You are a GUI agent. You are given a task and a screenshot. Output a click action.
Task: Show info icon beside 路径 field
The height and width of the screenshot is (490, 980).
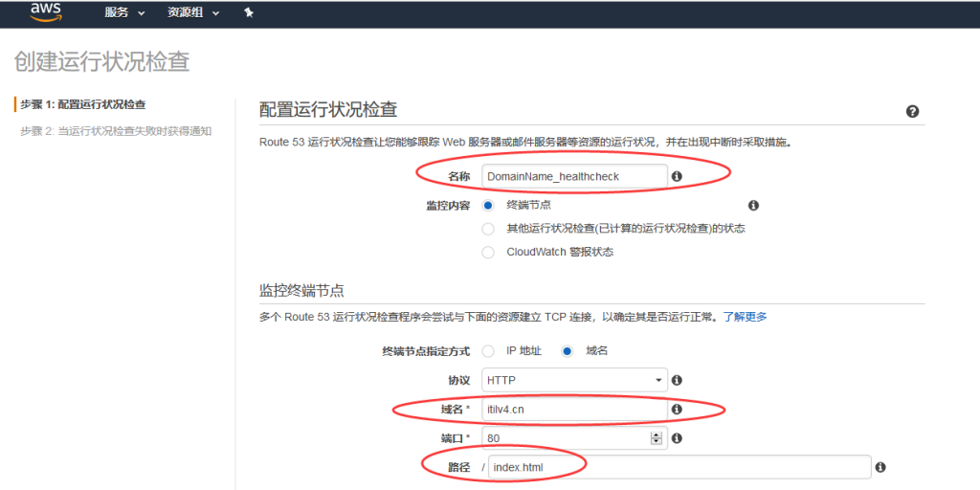(x=880, y=467)
